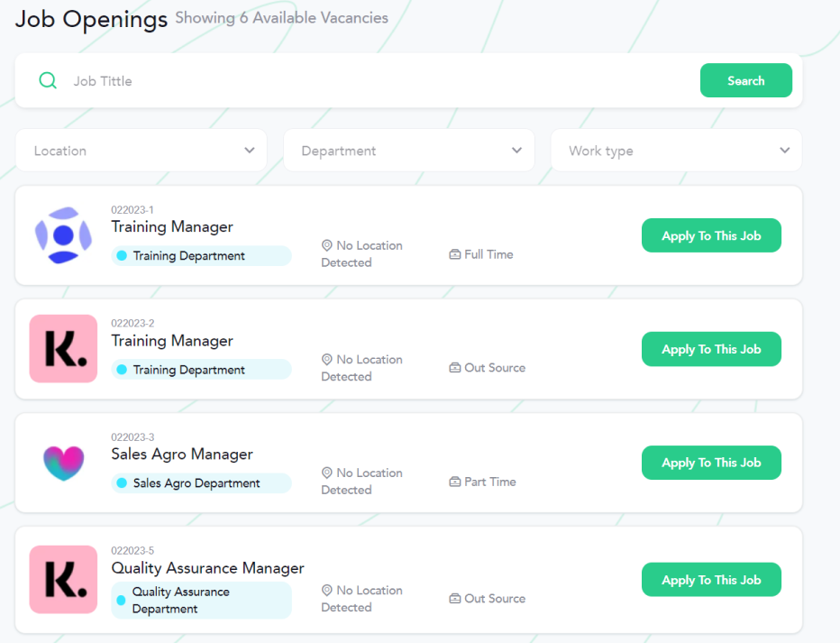This screenshot has height=643, width=840.
Task: Click location pin icon on Quality Assurance Manager
Action: (x=327, y=590)
